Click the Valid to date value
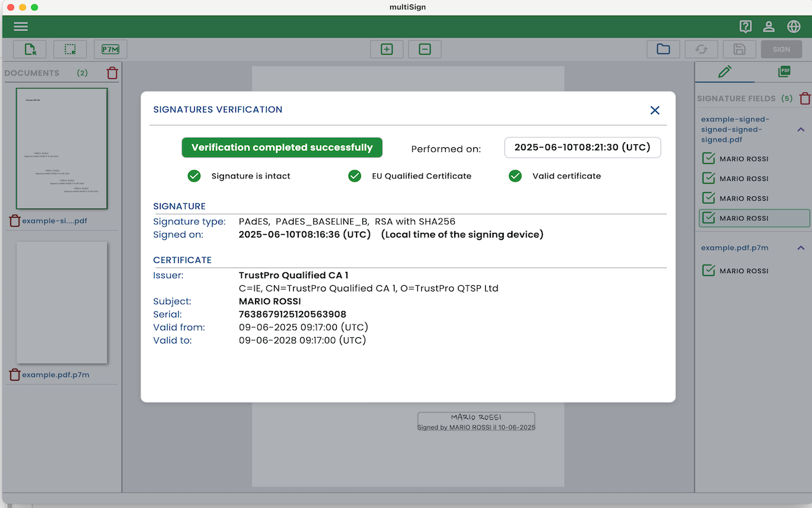812x508 pixels. pos(303,340)
